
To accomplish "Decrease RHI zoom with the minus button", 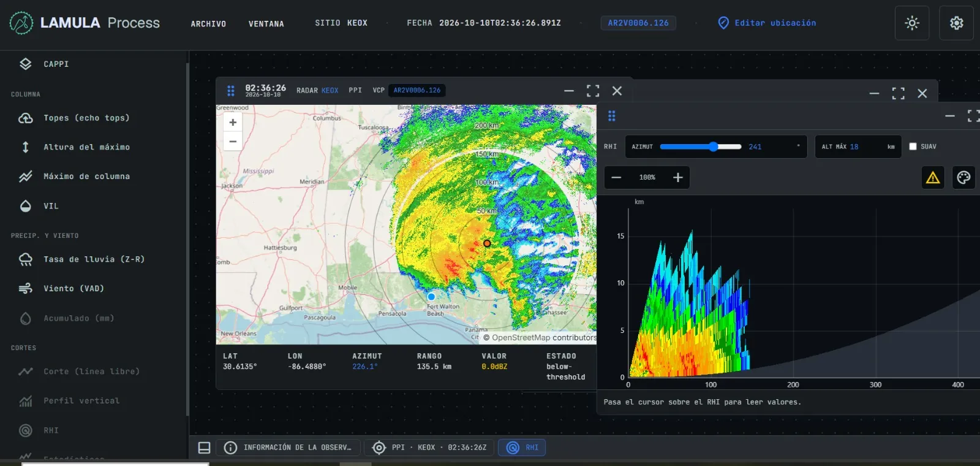I will point(616,178).
